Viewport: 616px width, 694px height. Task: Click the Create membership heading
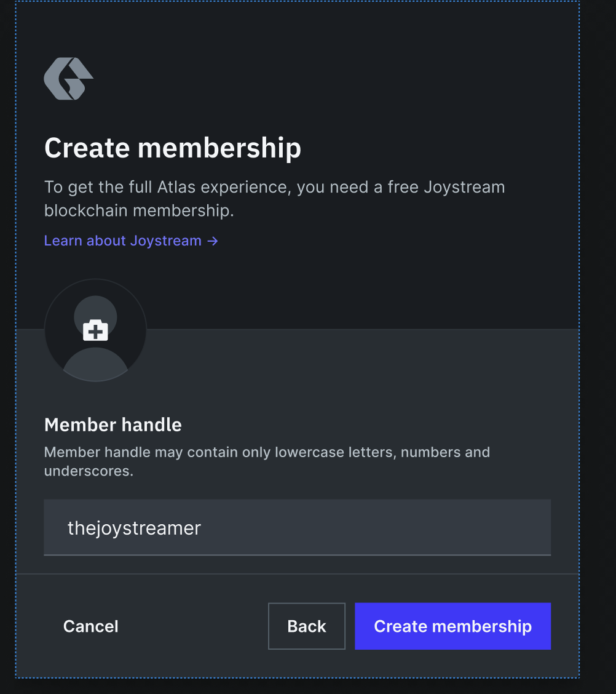(x=172, y=148)
